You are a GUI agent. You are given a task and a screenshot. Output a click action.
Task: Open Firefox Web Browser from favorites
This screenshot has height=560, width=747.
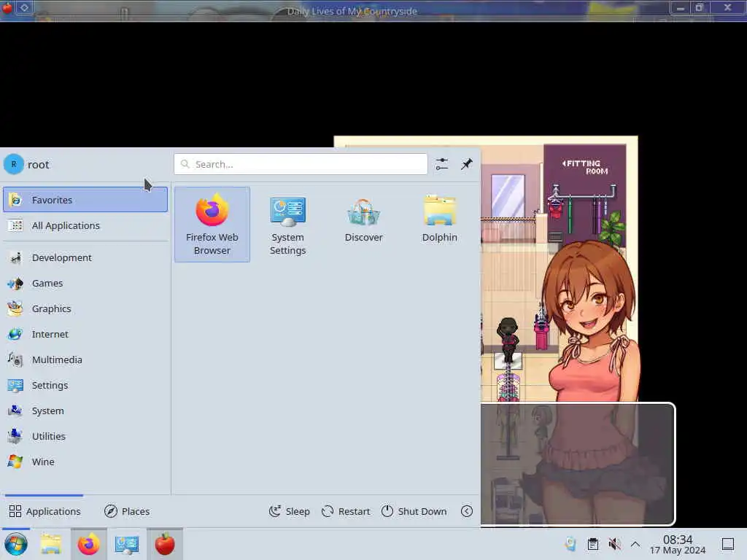coord(212,225)
